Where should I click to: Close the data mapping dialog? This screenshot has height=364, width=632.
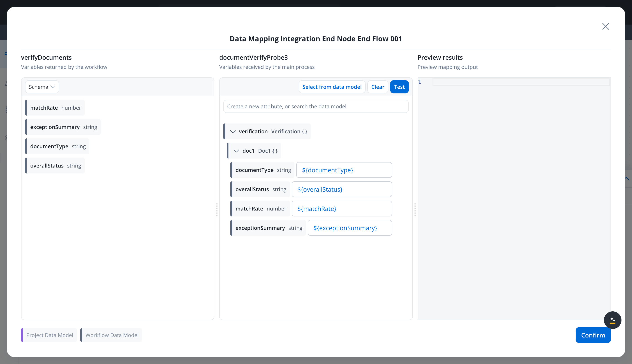click(605, 26)
